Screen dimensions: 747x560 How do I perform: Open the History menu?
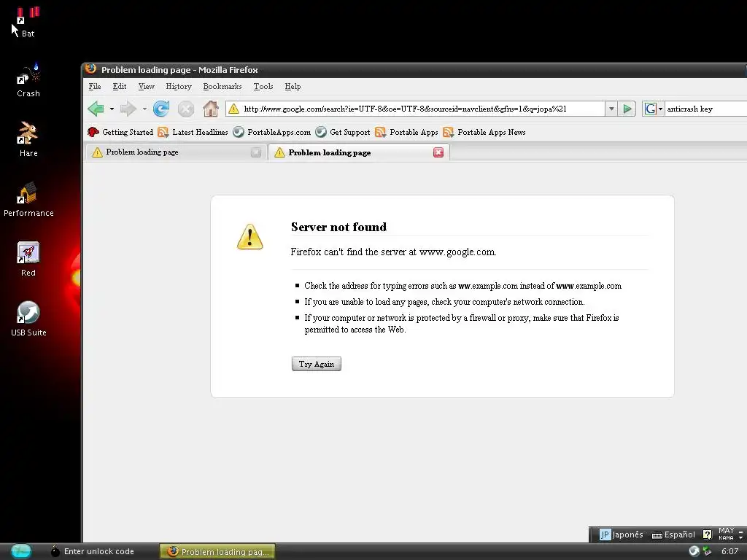179,86
